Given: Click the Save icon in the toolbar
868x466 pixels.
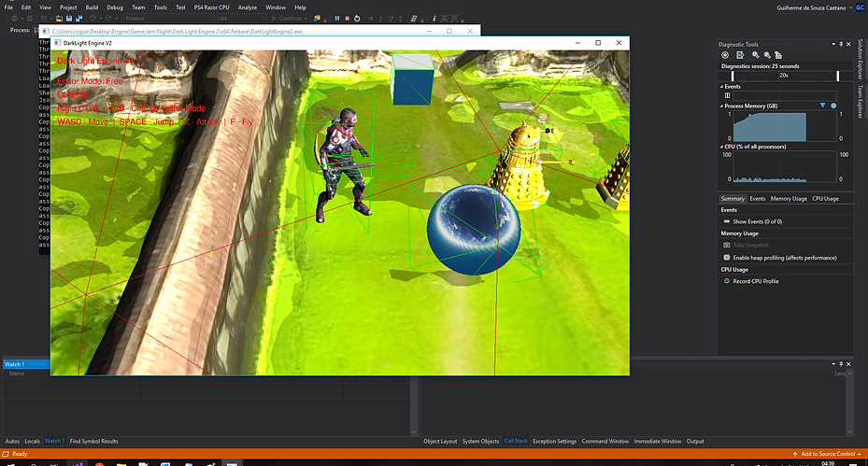Looking at the screenshot, I should (69, 19).
